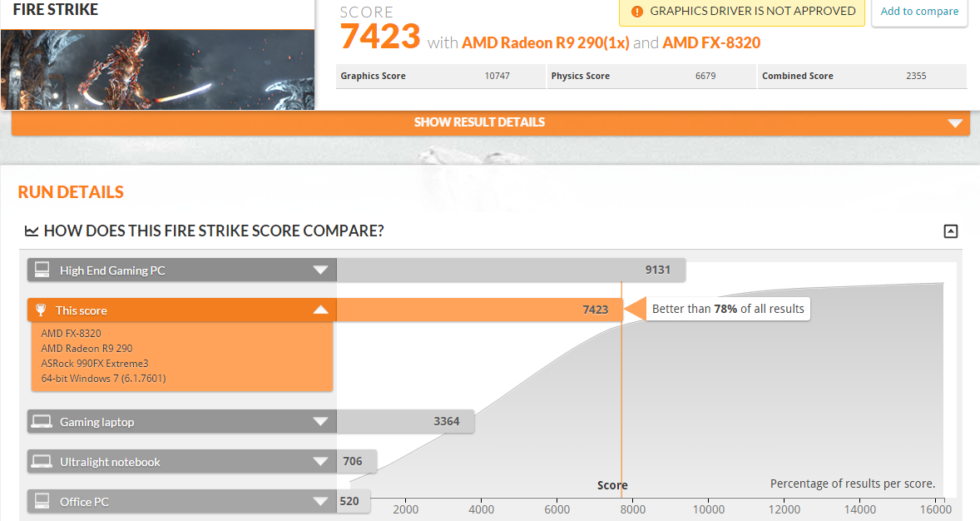Viewport: 980px width, 521px height.
Task: Click the FIRE STRIKE title
Action: 56,9
